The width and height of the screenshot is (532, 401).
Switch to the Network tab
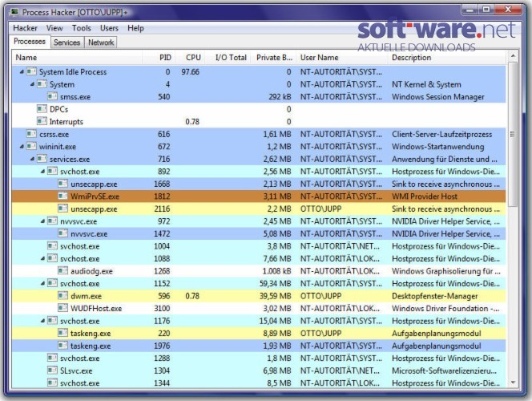point(101,43)
